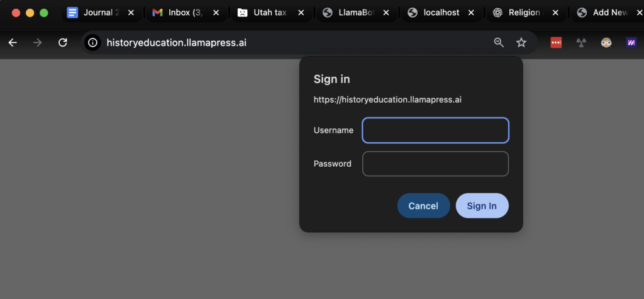This screenshot has height=299, width=644.
Task: Open the zoom magnifier in the address bar
Action: tap(499, 42)
